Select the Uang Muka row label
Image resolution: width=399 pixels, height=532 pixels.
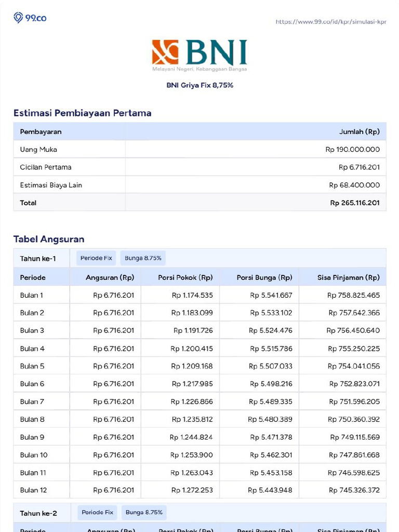(38, 150)
